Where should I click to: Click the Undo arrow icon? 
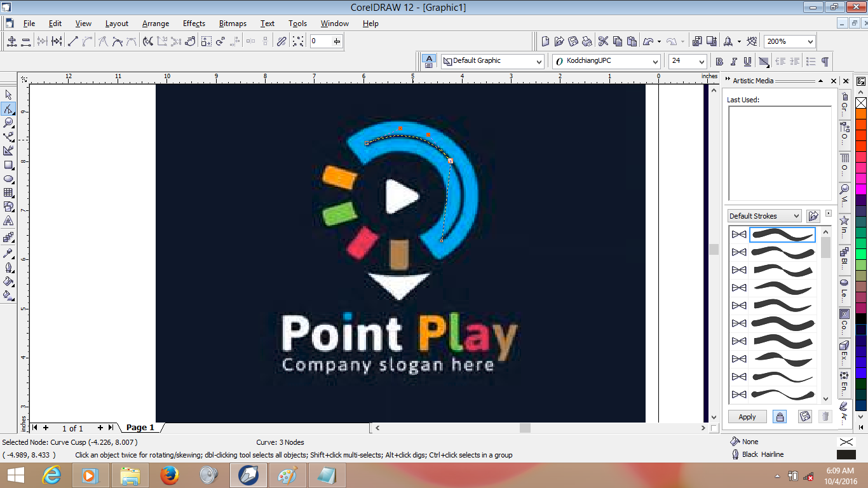coord(648,41)
